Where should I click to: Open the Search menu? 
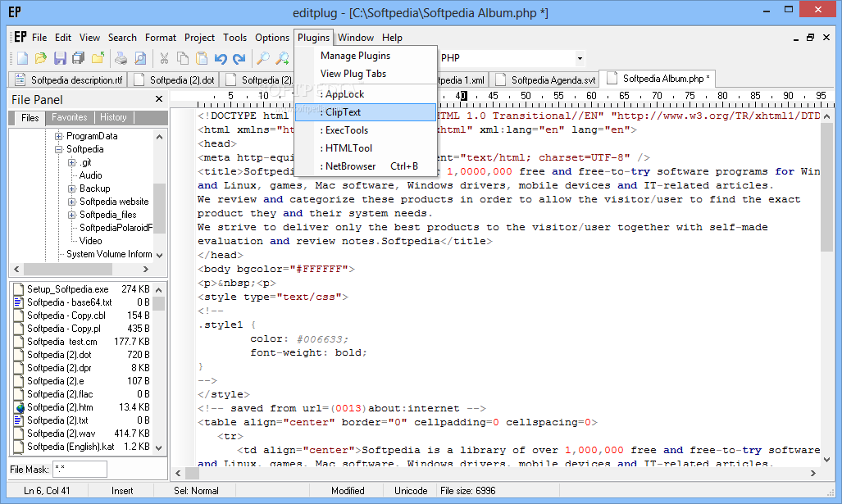(x=122, y=38)
